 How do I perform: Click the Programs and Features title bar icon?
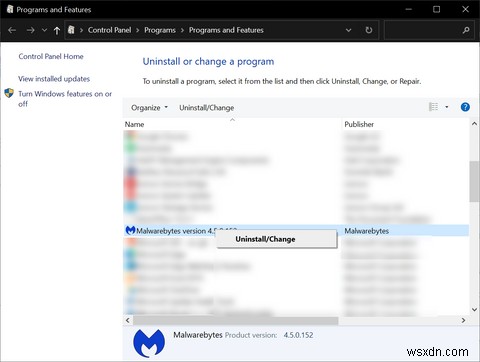(x=10, y=9)
